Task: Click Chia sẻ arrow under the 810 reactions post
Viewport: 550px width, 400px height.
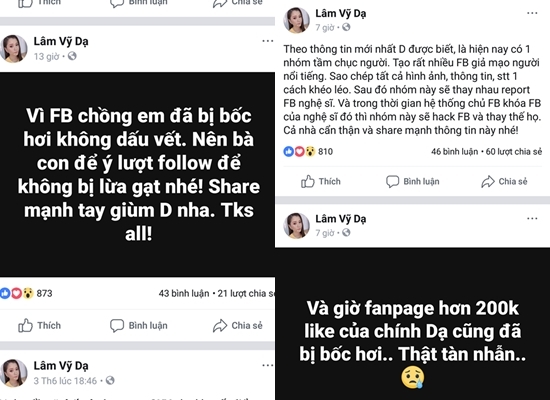Action: point(504,181)
